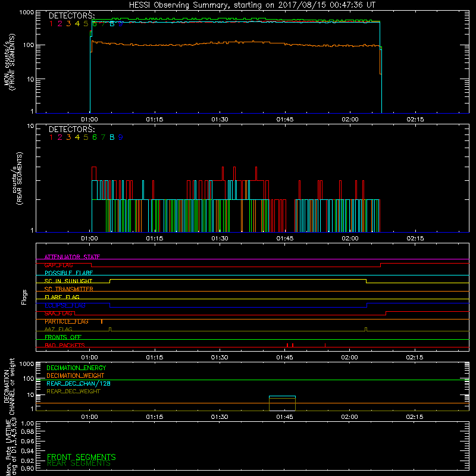Click detector 4 in rear segments legend
This screenshot has width=476, height=476.
pos(77,137)
